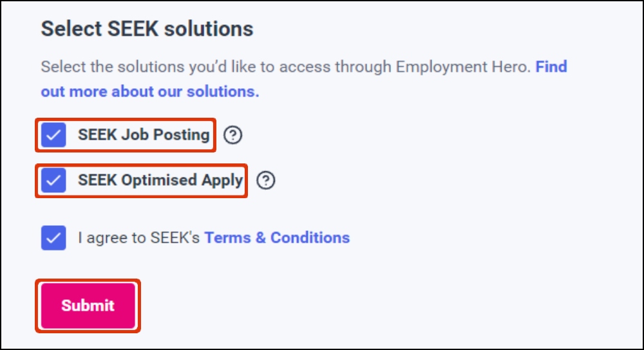Screen dimensions: 644x350
Task: Click the word 'Conditions' in the terms link
Action: coord(310,237)
